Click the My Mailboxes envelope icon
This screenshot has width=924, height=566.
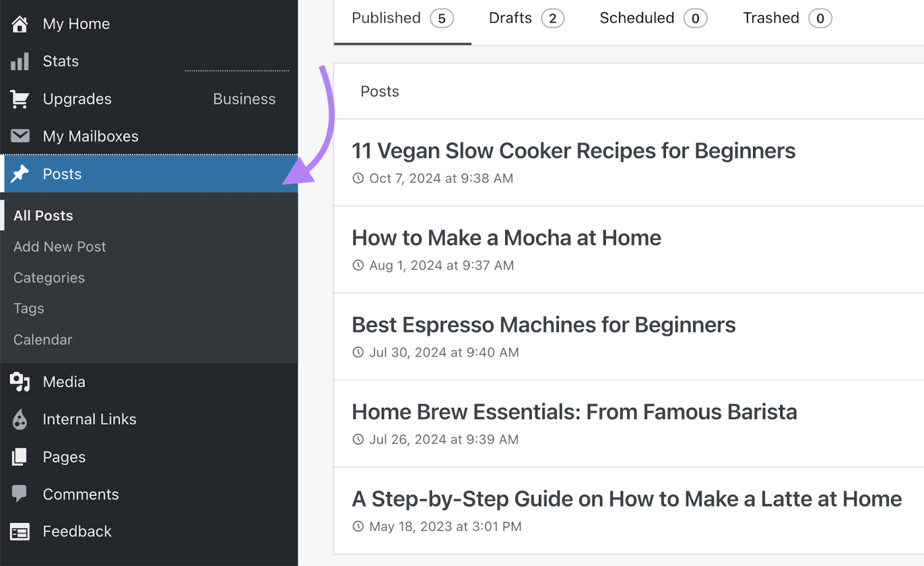tap(20, 136)
